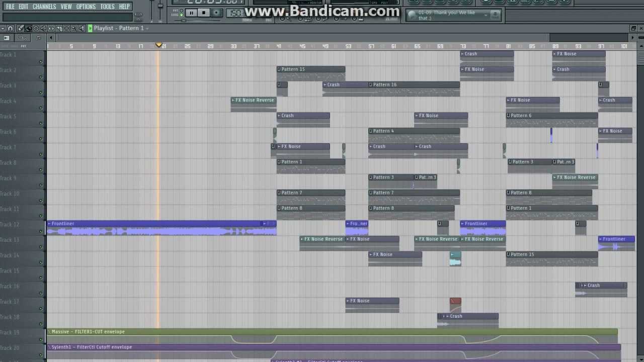Mute Track 2 with its green dot
This screenshot has height=362, width=644.
(41, 77)
